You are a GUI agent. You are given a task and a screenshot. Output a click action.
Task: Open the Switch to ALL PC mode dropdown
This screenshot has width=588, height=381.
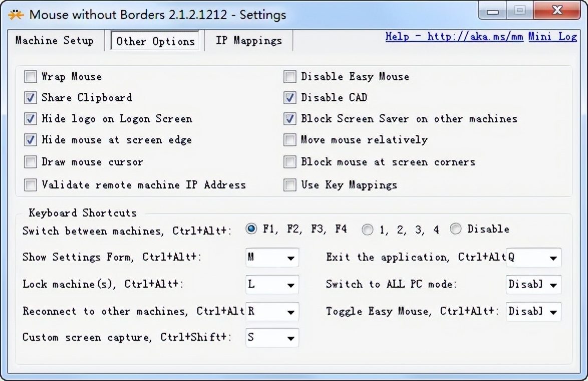click(x=533, y=285)
